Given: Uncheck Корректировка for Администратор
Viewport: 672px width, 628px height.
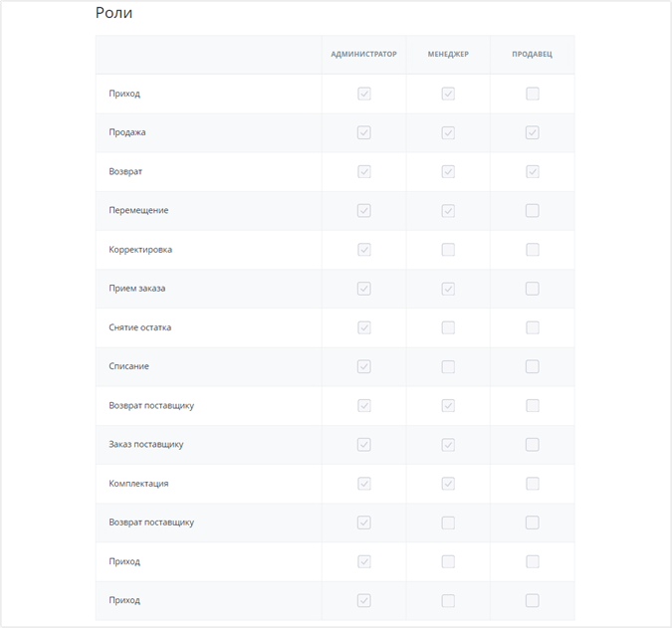Looking at the screenshot, I should coord(363,250).
